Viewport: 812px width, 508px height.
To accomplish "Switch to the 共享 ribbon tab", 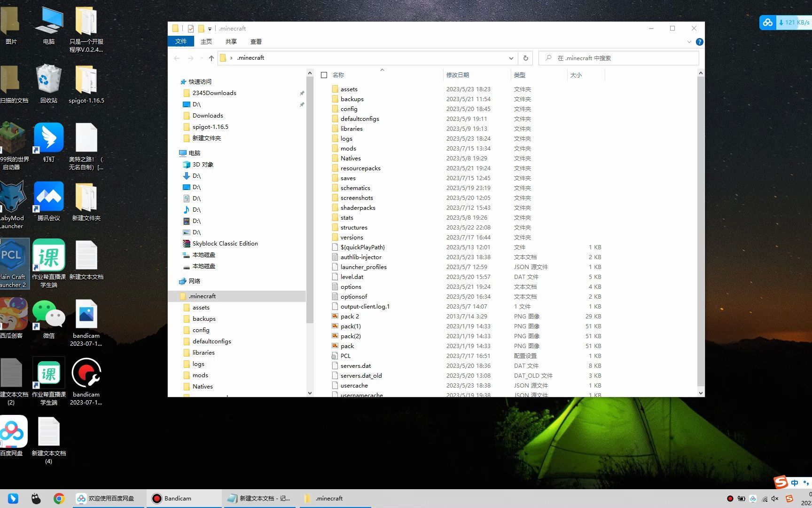I will tap(231, 41).
